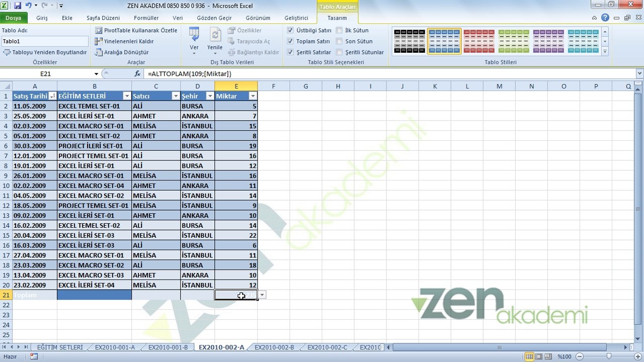
Task: Switch to the Formüller ribbon tab
Action: pos(146,18)
